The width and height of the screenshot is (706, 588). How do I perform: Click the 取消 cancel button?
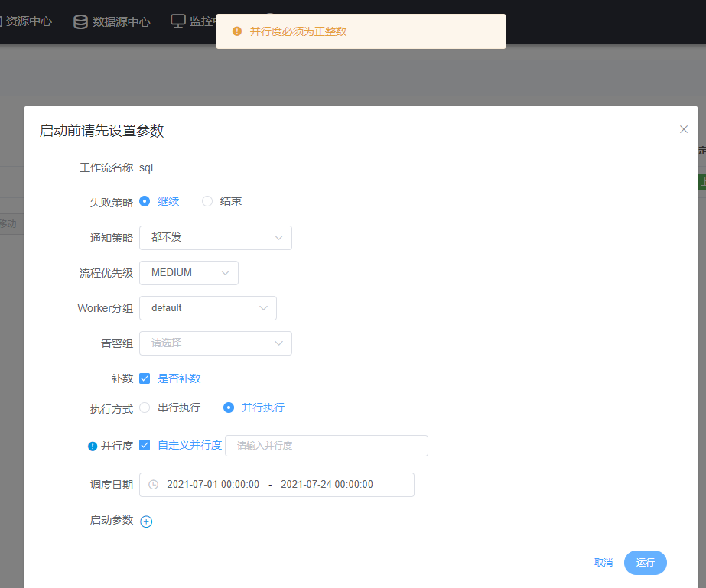pos(604,562)
